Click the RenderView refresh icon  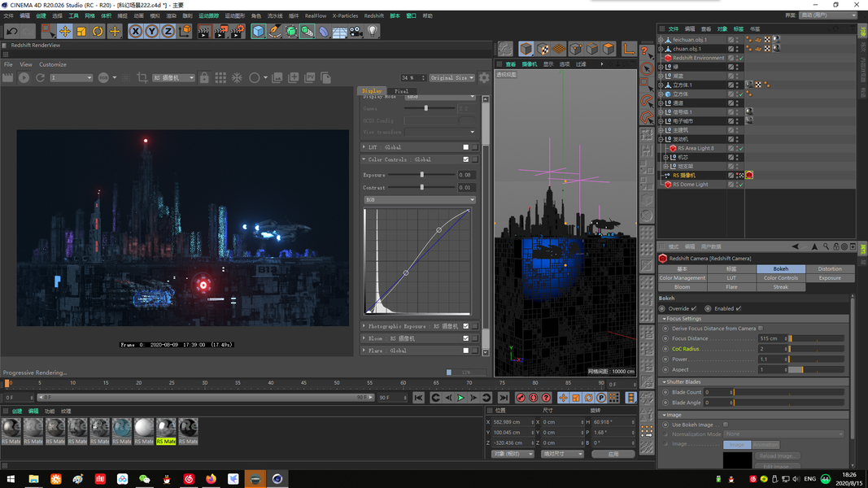click(x=40, y=78)
